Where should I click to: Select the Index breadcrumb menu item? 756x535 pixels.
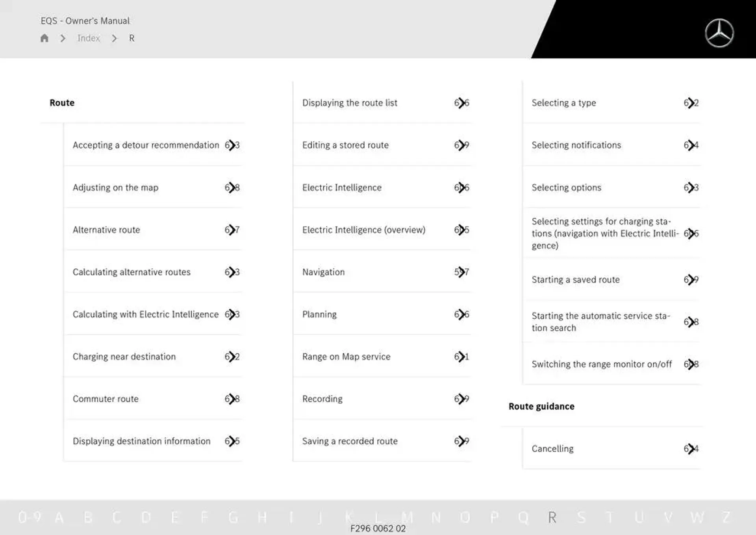pos(89,38)
